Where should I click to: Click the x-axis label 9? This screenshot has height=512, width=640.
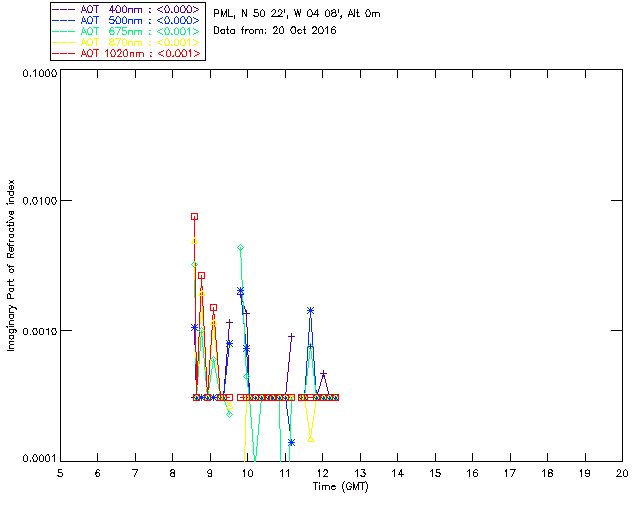(x=210, y=473)
